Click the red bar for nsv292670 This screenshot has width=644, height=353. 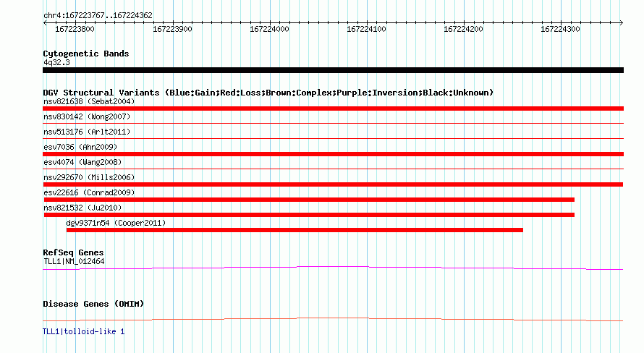click(333, 184)
